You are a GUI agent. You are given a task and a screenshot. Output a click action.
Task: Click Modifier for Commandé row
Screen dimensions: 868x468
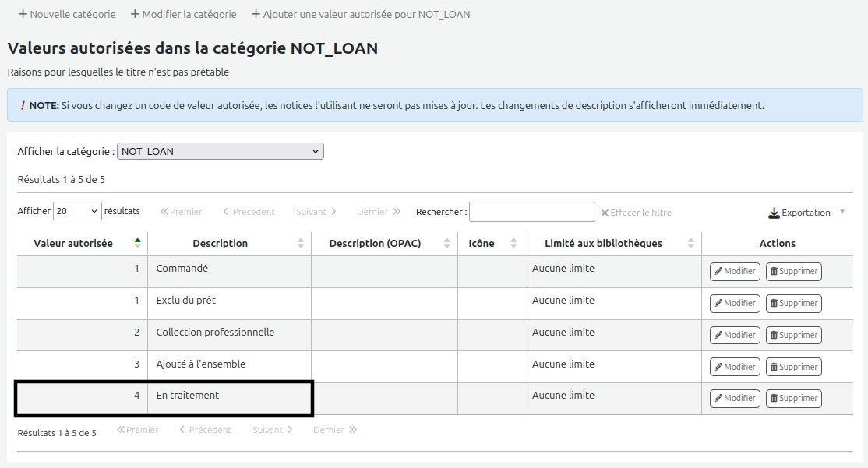point(735,271)
